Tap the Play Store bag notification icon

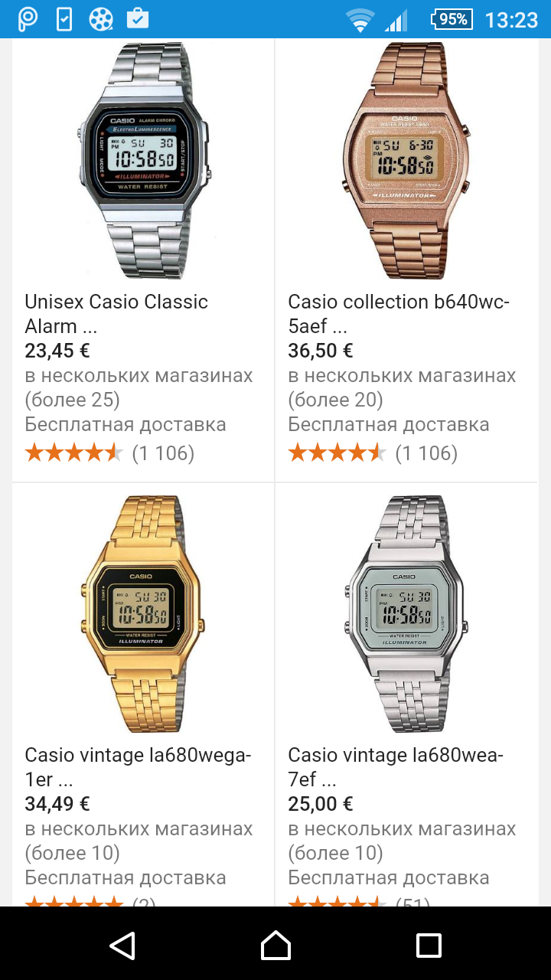point(138,18)
